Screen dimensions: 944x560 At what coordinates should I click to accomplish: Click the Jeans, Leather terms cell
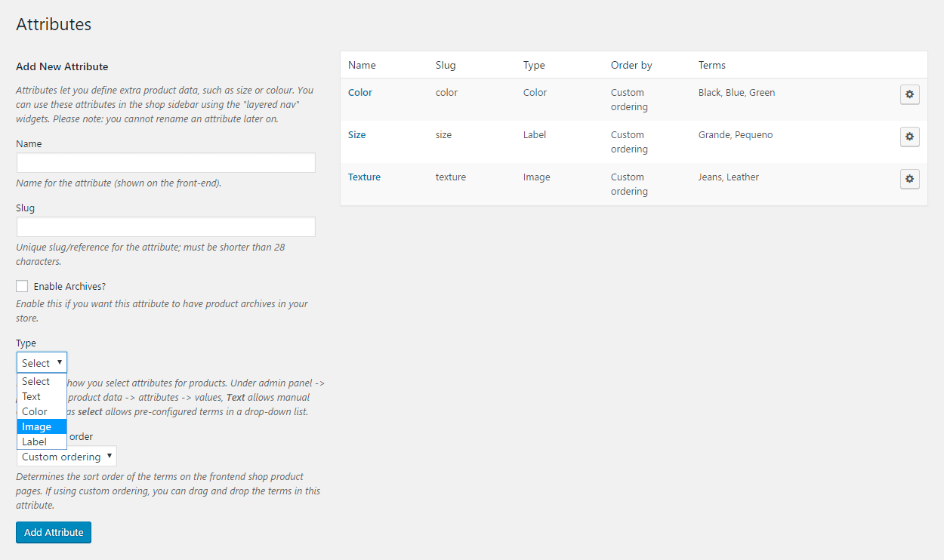click(728, 177)
